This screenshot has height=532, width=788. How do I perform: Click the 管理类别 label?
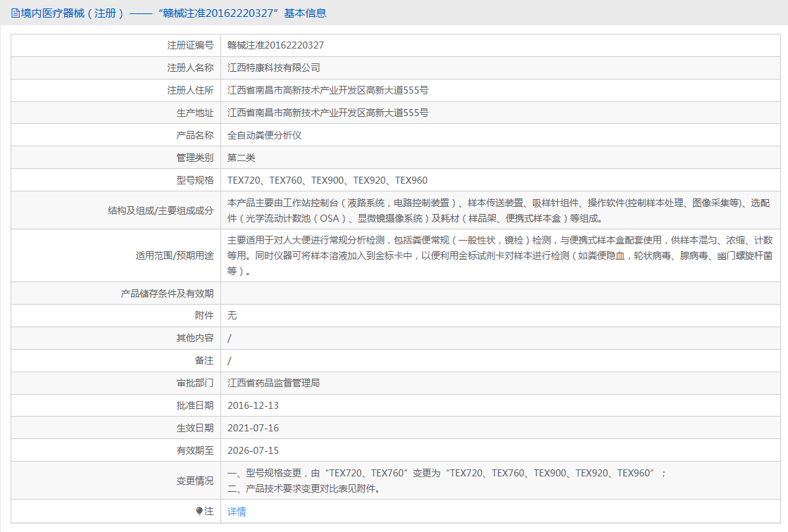coord(195,158)
